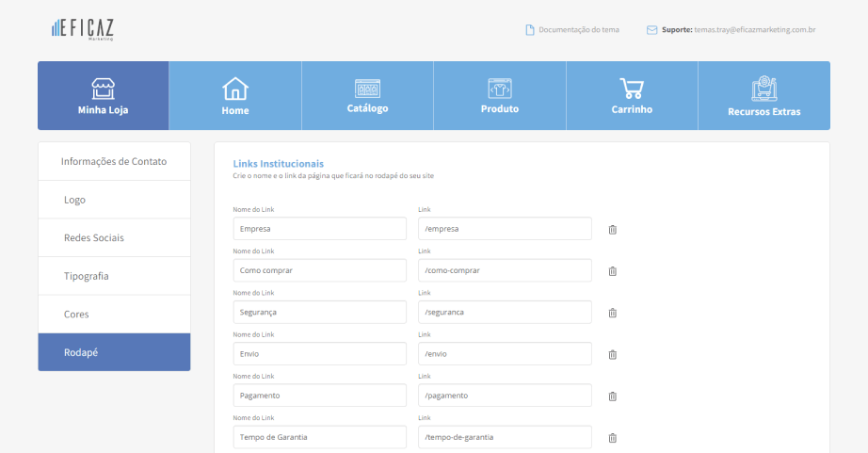The image size is (868, 453).
Task: Edit the /envio link field
Action: click(x=505, y=354)
